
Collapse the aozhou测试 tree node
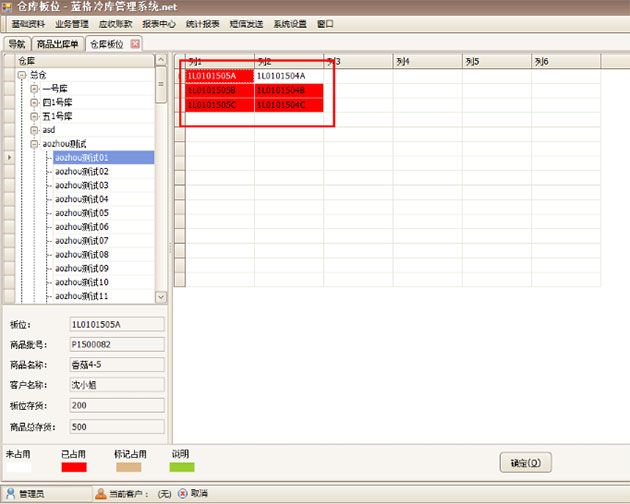click(34, 144)
